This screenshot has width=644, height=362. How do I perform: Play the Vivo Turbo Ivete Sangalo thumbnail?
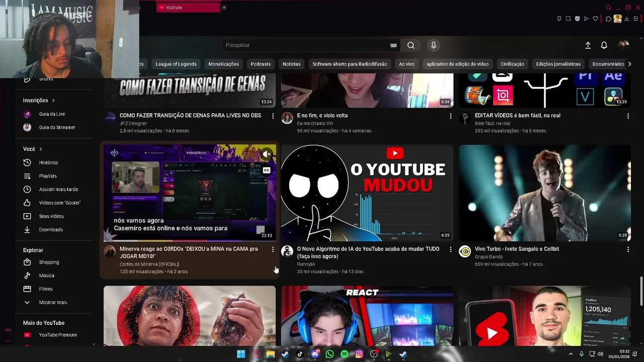(544, 193)
